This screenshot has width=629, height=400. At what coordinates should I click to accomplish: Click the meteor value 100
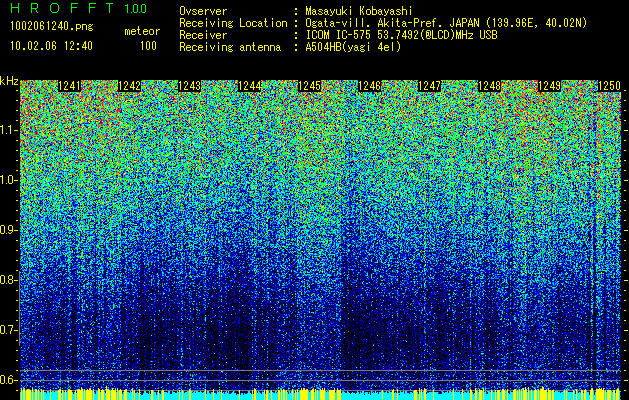point(148,46)
